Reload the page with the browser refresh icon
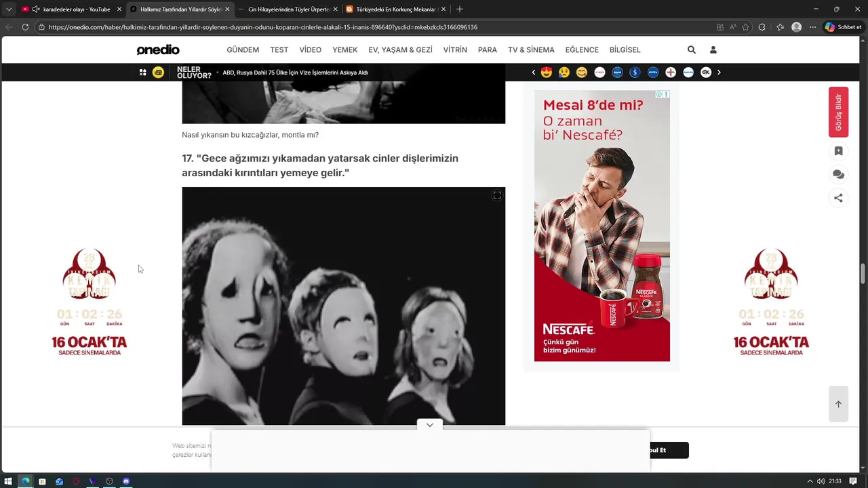Viewport: 868px width, 488px height. click(x=25, y=27)
